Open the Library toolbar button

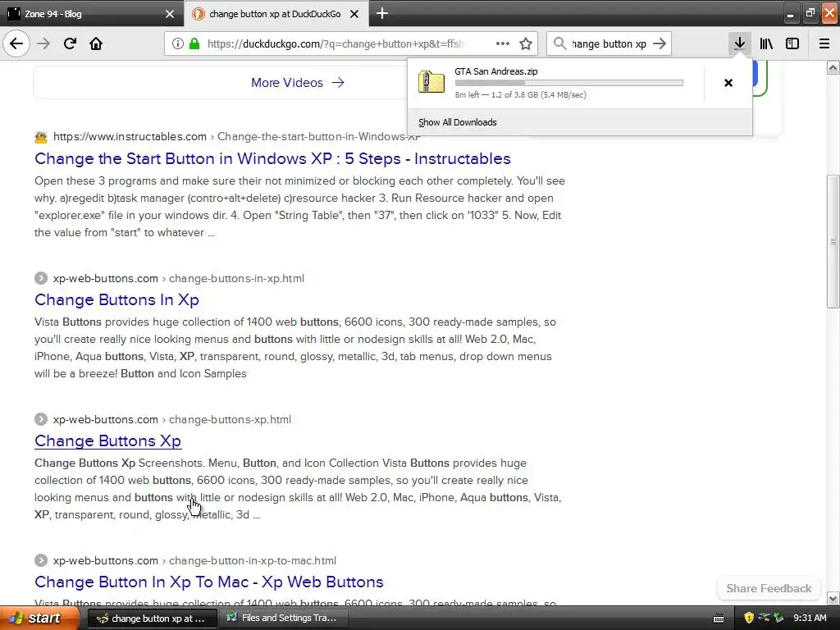coord(766,43)
